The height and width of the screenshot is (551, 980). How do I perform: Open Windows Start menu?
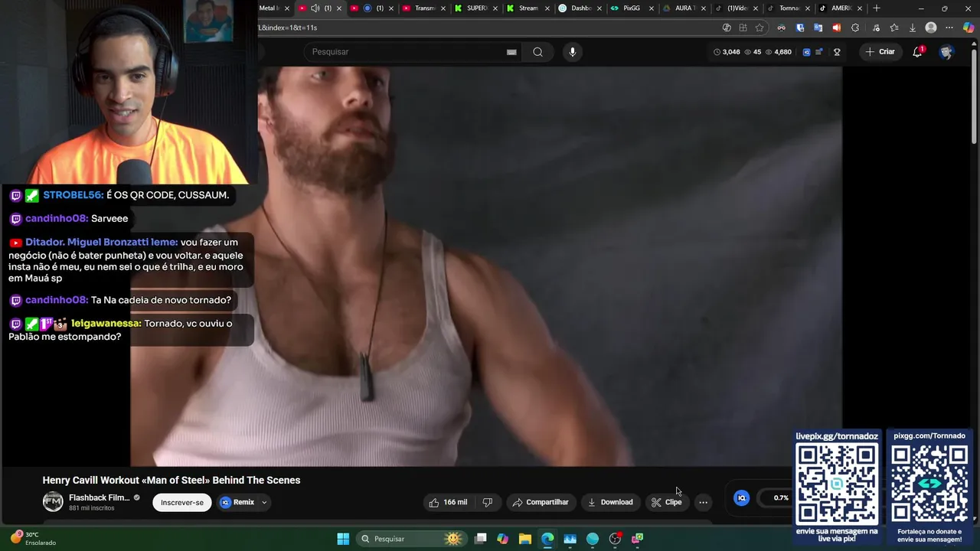pos(343,539)
